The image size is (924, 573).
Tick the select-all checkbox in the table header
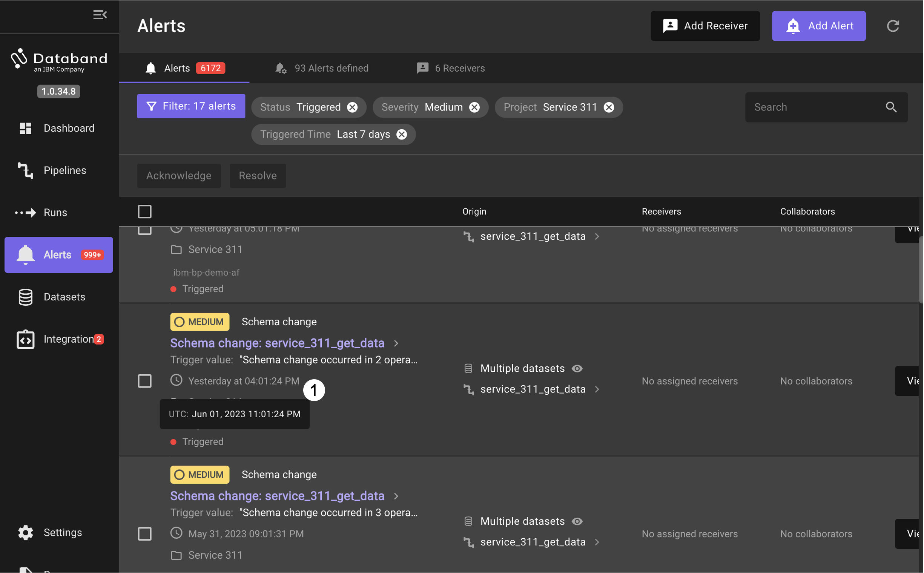[x=144, y=211]
